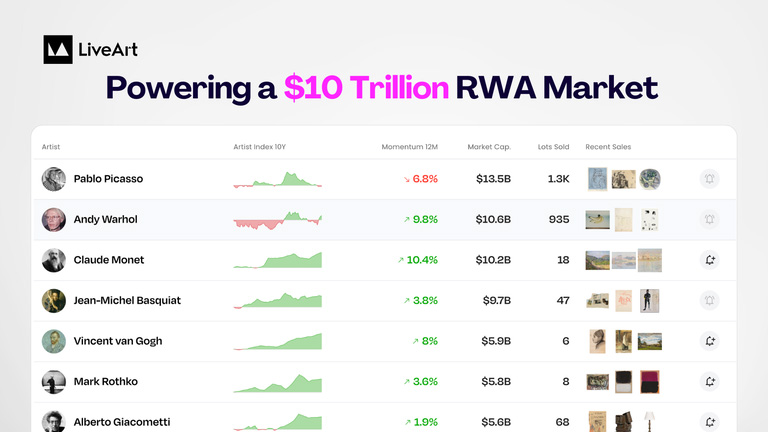Enable alert bell for Claude Monet
The height and width of the screenshot is (432, 768).
tap(709, 260)
